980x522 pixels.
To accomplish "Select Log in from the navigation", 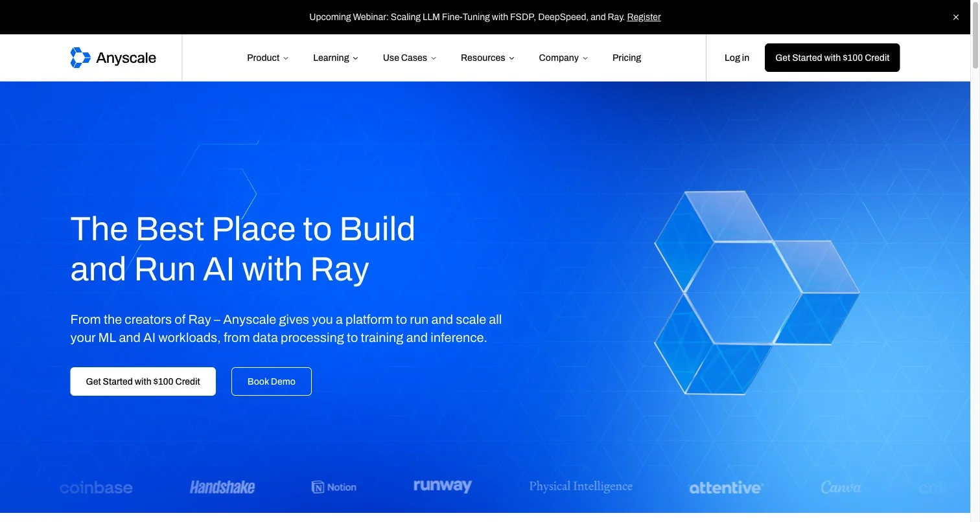I will pos(736,57).
